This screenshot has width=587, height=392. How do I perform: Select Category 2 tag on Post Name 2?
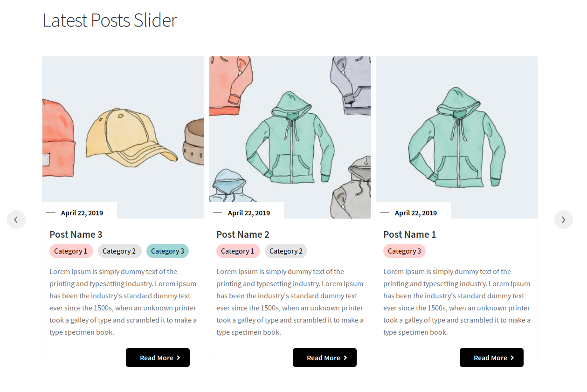point(286,251)
